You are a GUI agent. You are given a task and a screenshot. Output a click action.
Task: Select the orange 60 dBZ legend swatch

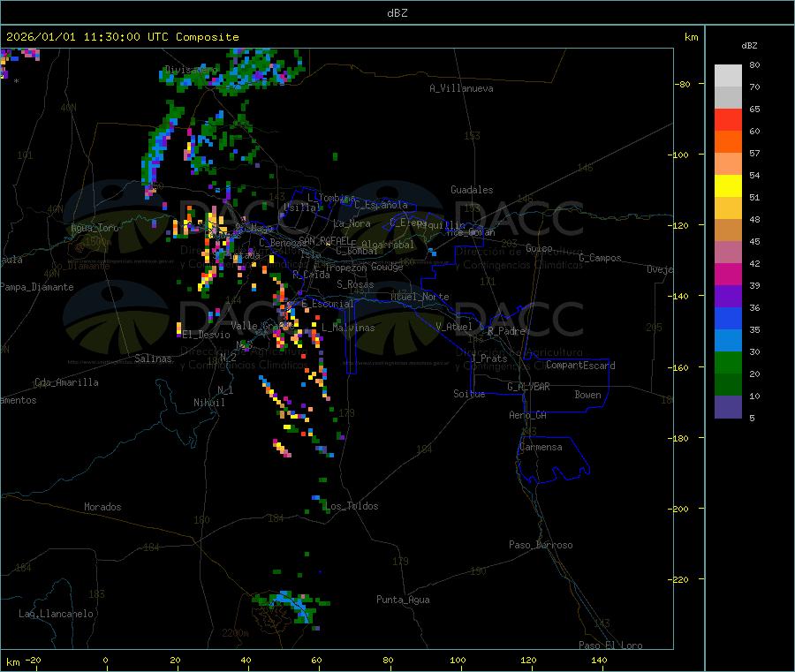click(x=728, y=142)
